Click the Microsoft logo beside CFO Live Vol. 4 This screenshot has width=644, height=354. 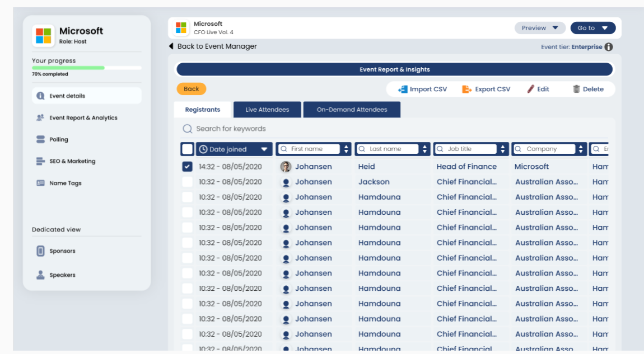pyautogui.click(x=181, y=28)
